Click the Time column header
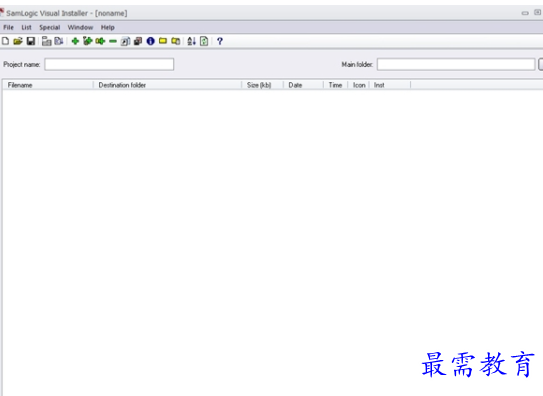The image size is (543, 396). point(335,85)
